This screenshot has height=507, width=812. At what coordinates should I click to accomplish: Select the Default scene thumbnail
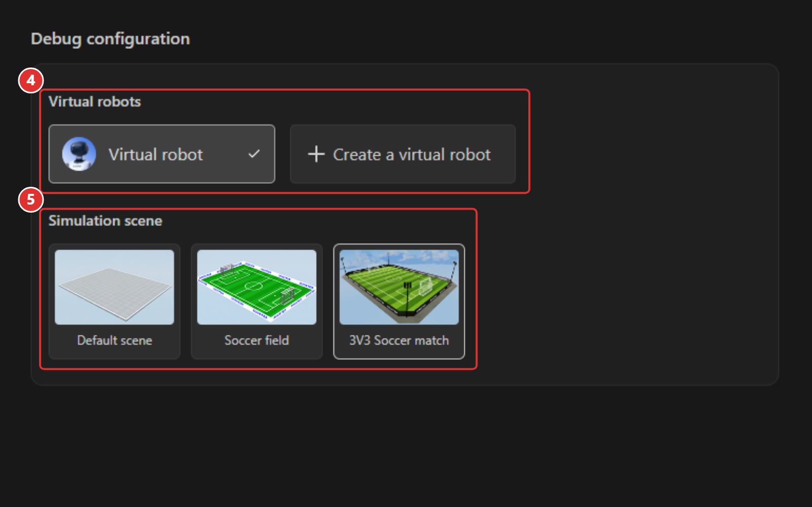[x=114, y=287]
